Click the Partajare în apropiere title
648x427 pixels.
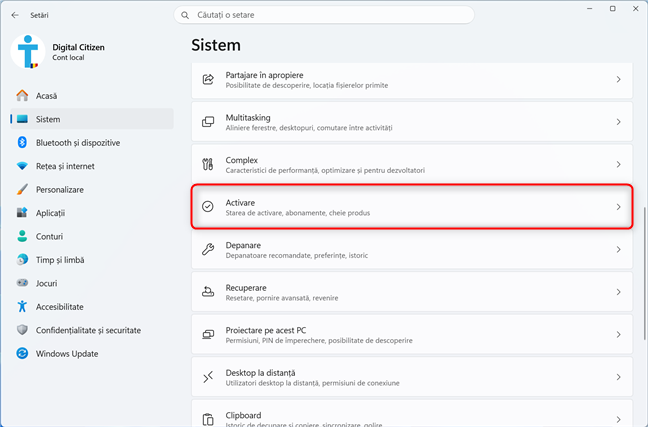tap(264, 75)
